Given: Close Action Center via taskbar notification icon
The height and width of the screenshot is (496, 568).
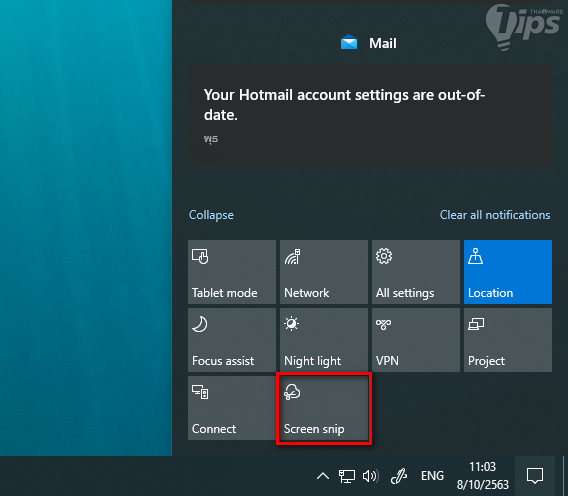Looking at the screenshot, I should pyautogui.click(x=535, y=476).
